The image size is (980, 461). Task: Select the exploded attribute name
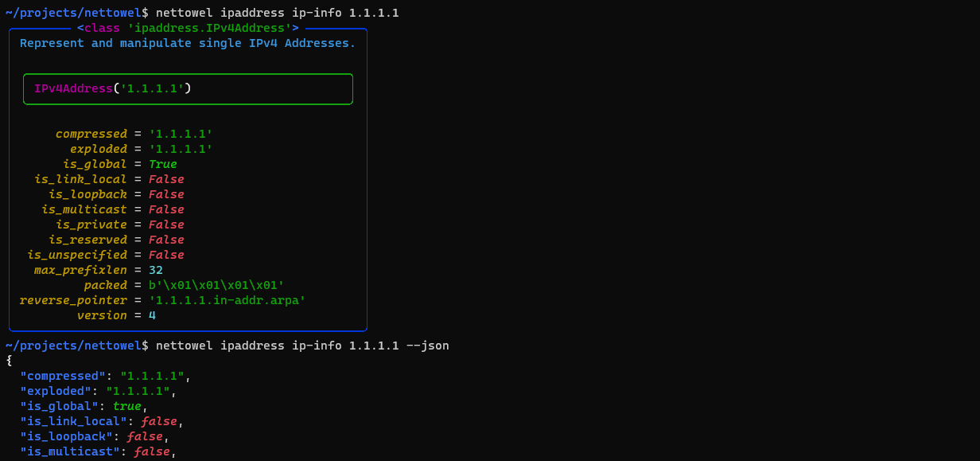(99, 148)
